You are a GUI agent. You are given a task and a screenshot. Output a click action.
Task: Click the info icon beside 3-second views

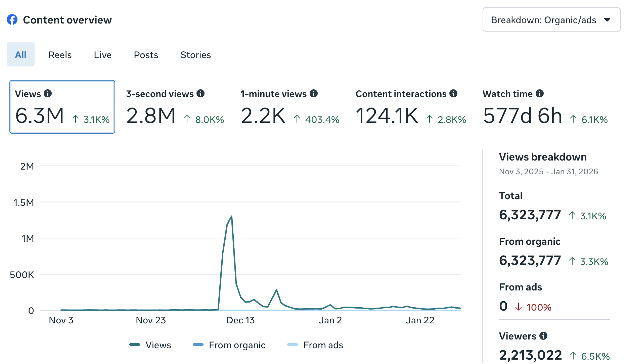[201, 94]
